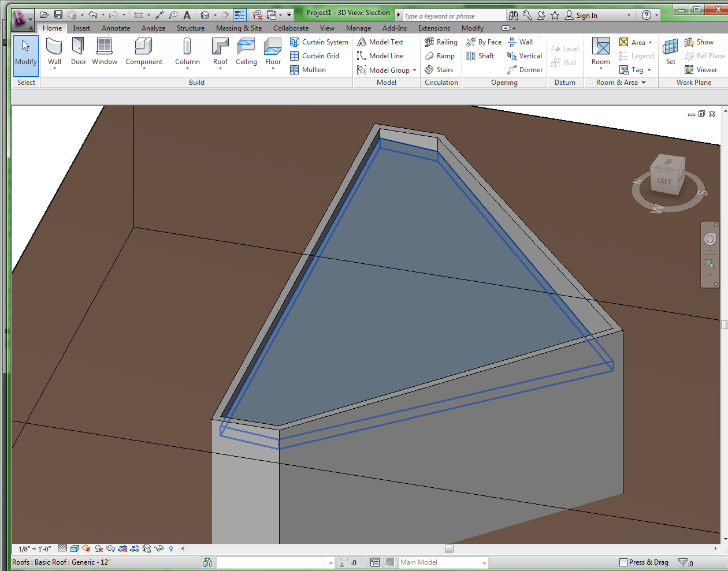Click the Mullion button
Image resolution: width=728 pixels, height=571 pixels.
308,70
